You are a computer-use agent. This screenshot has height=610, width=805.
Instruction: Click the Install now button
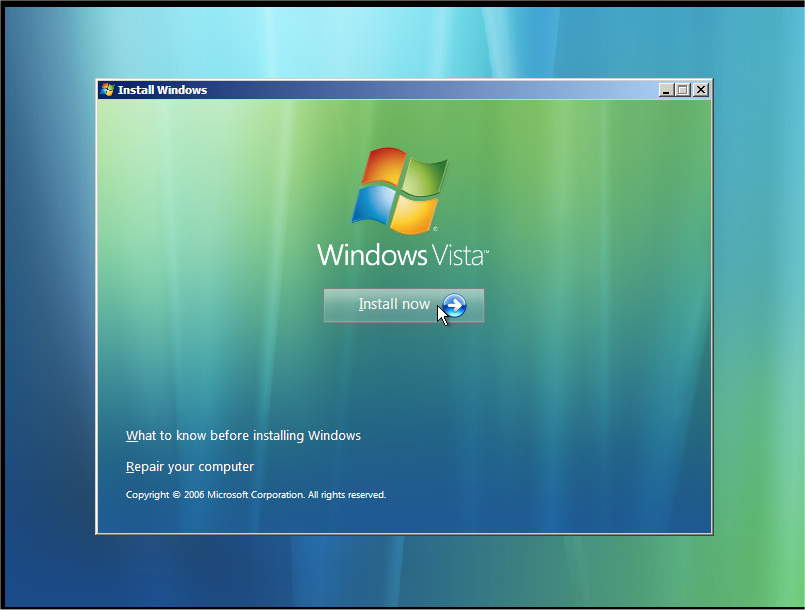pyautogui.click(x=404, y=306)
